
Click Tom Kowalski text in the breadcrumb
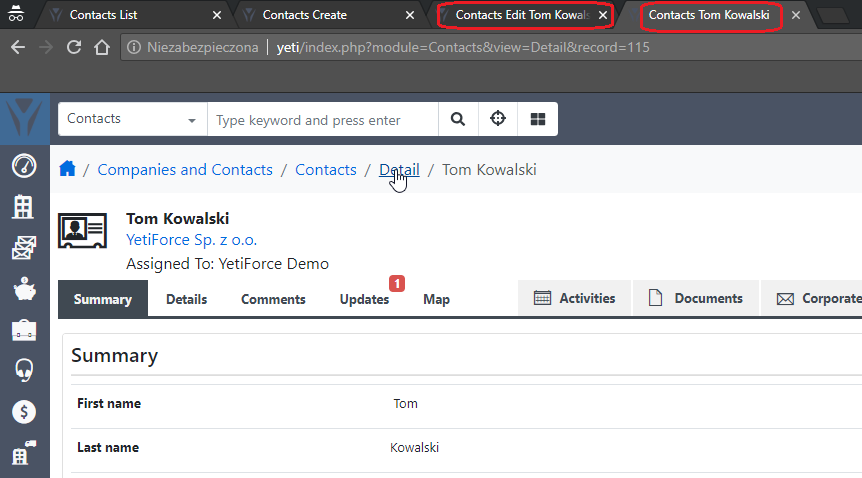[489, 169]
